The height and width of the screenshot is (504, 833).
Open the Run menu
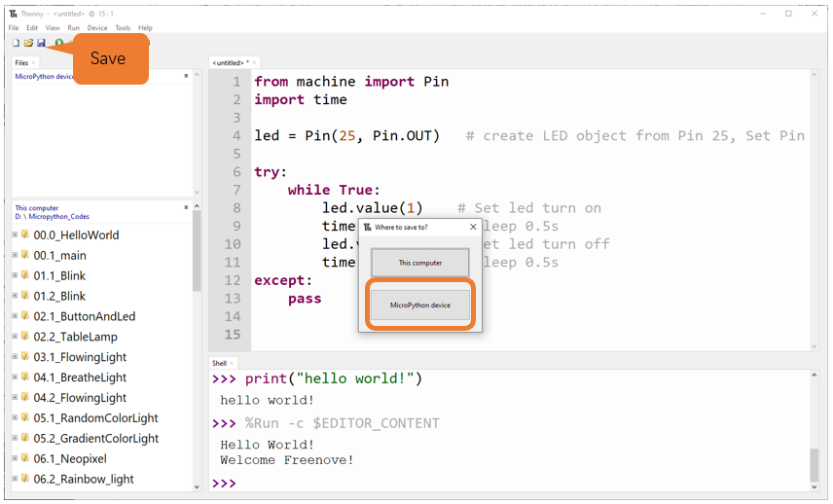[73, 27]
